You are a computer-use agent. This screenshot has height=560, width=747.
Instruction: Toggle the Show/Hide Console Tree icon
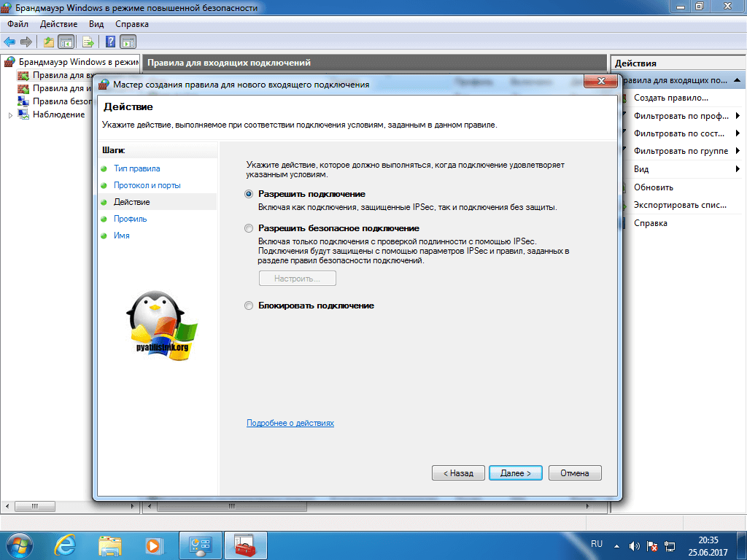tap(66, 42)
